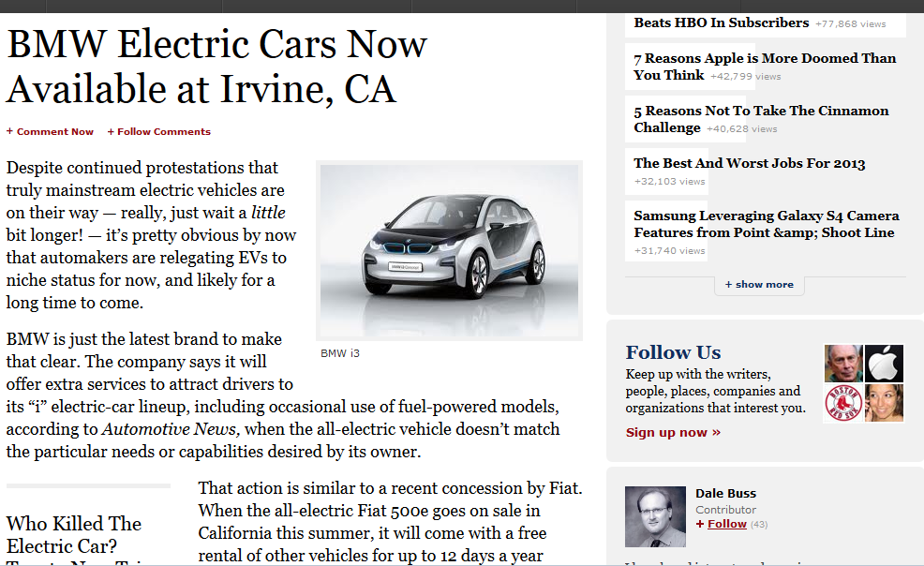Click the BMW Electric Cars headline
This screenshot has height=566, width=924.
click(x=216, y=66)
